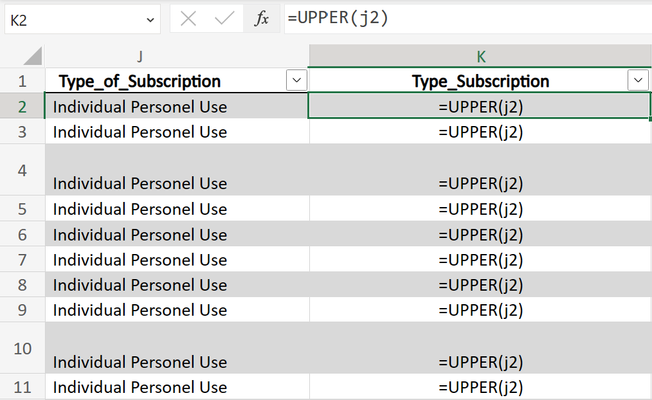The height and width of the screenshot is (400, 652).
Task: Open the Type_Subscription filter dropdown
Action: click(638, 80)
